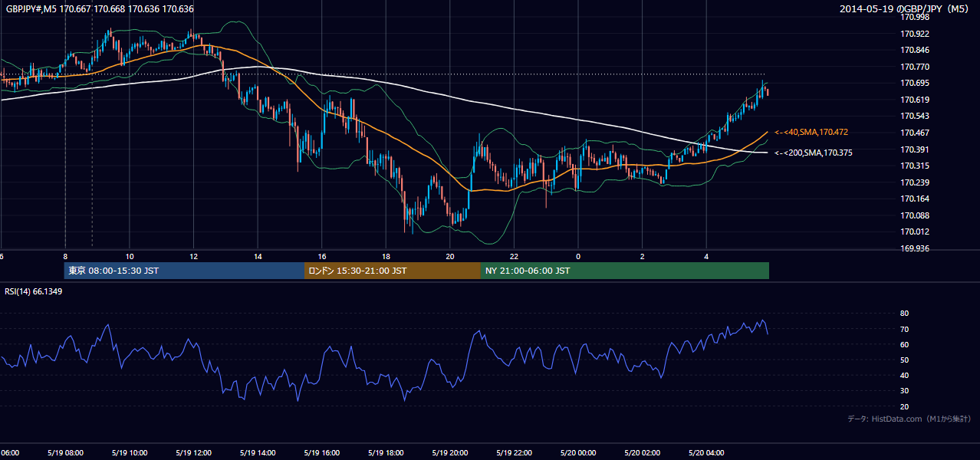Click the 5/20 00:00 bottom time label
Image resolution: width=980 pixels, height=460 pixels.
coord(577,452)
